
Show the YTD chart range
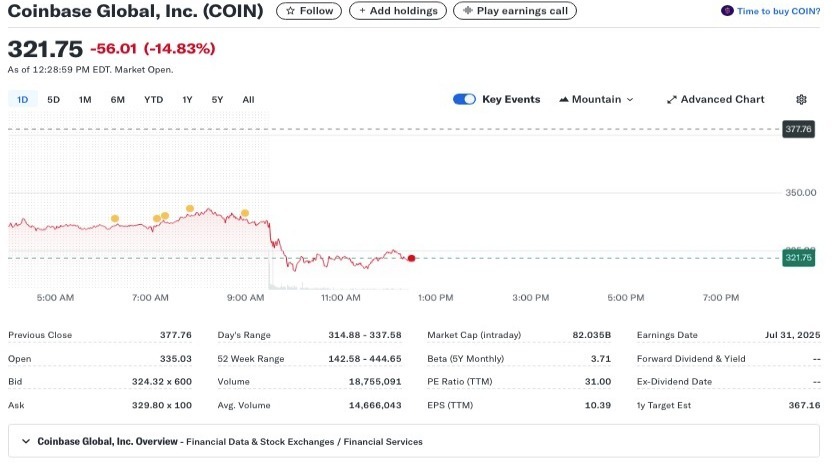(x=154, y=99)
